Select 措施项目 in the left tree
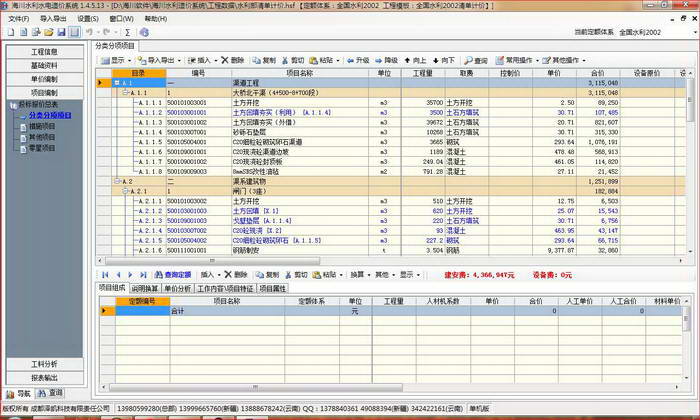The image size is (700, 420). coord(42,126)
